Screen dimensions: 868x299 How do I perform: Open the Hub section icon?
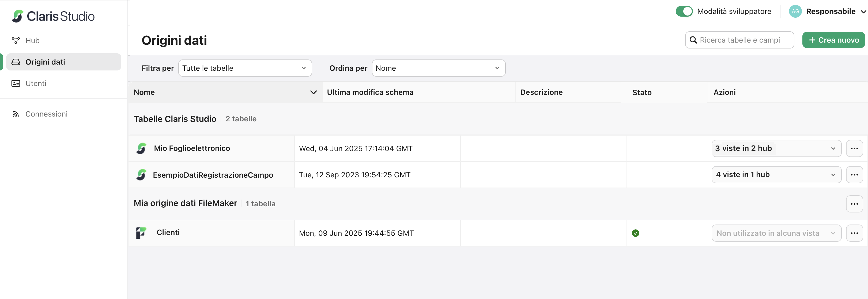(x=16, y=40)
